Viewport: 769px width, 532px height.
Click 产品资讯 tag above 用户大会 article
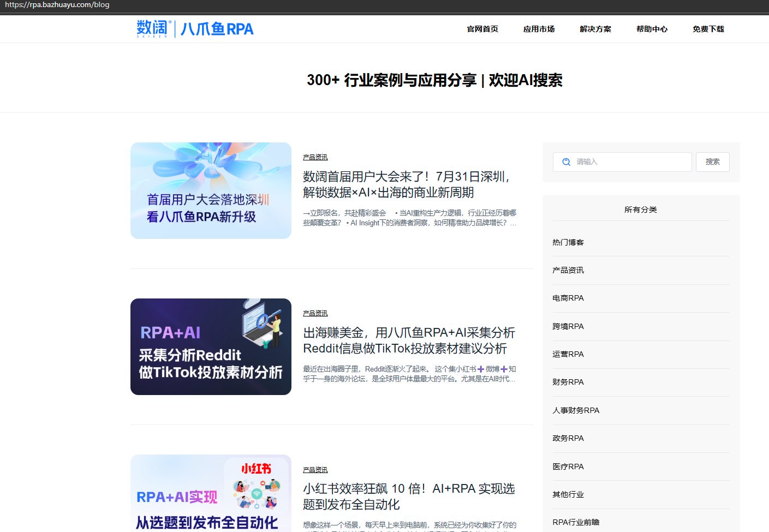[315, 157]
